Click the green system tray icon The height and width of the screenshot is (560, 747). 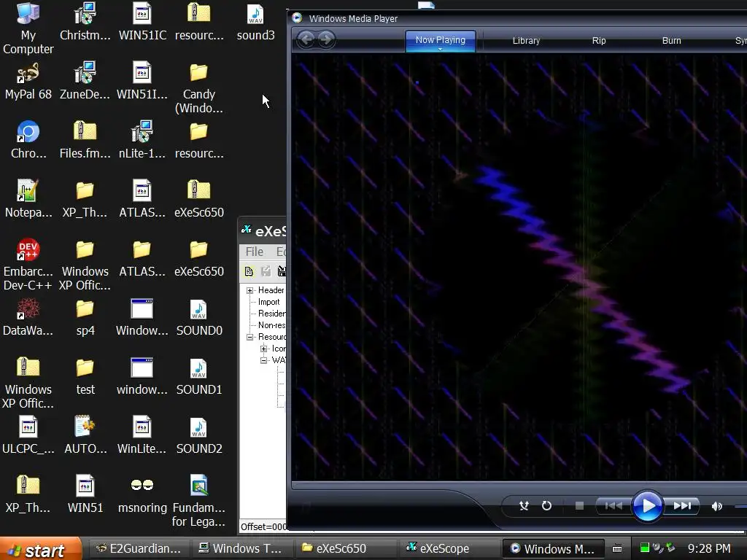pos(645,548)
